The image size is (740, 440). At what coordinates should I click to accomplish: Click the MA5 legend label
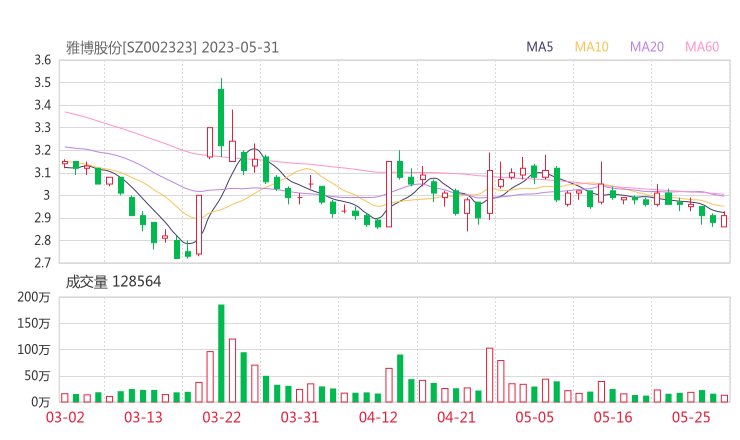tap(539, 47)
